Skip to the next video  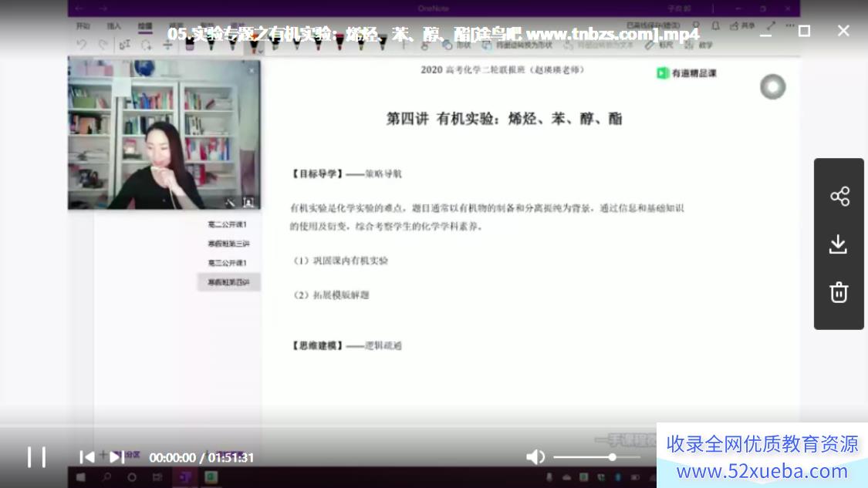(117, 457)
